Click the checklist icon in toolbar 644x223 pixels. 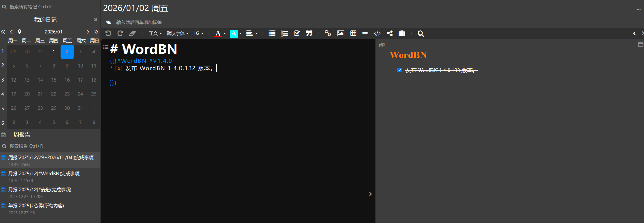[x=297, y=33]
